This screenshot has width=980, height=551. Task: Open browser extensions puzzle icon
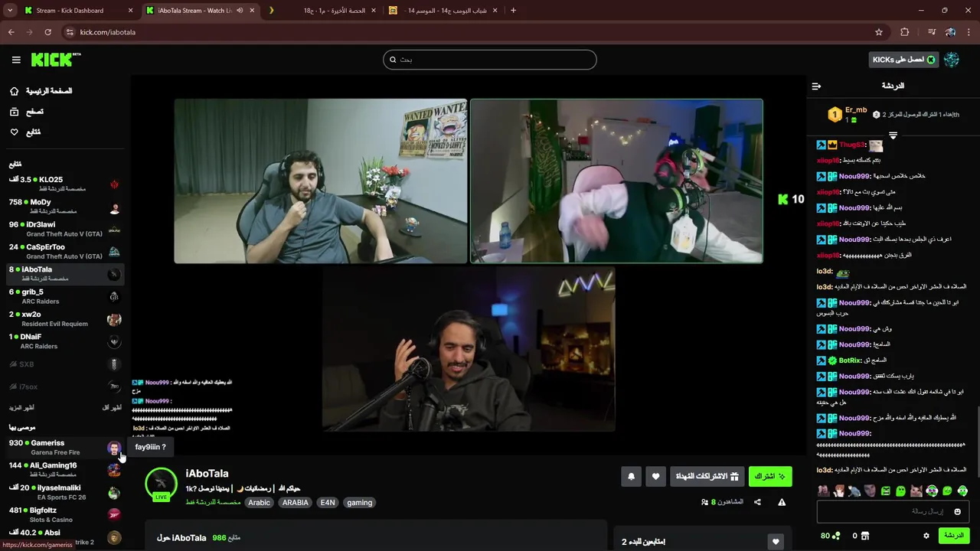point(904,32)
